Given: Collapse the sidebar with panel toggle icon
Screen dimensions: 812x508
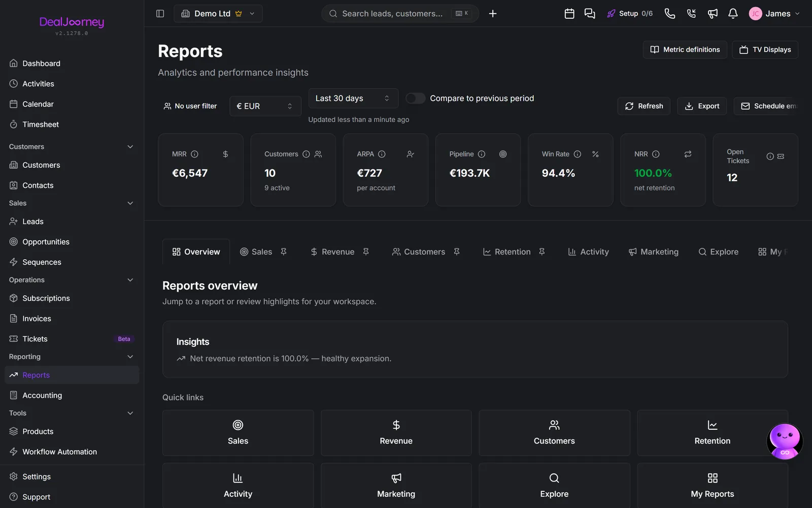Looking at the screenshot, I should [x=160, y=14].
